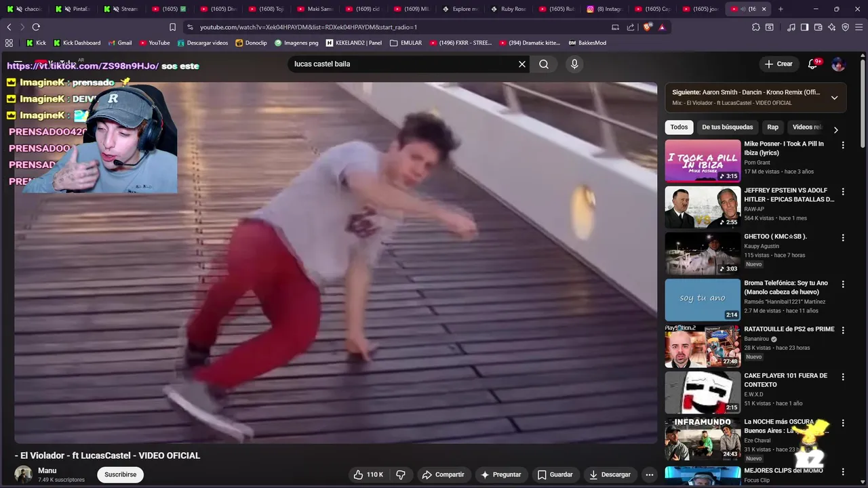Switch to the Instagram browser tab
This screenshot has width=868, height=488.
pyautogui.click(x=605, y=9)
